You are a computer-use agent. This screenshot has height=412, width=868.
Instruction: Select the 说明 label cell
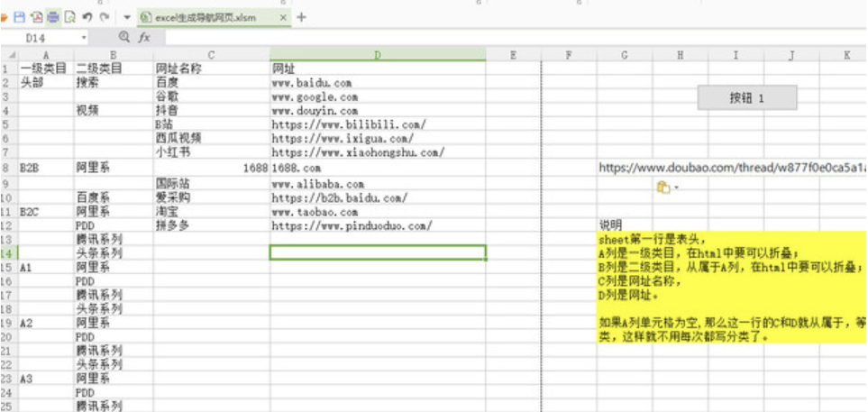(x=625, y=225)
